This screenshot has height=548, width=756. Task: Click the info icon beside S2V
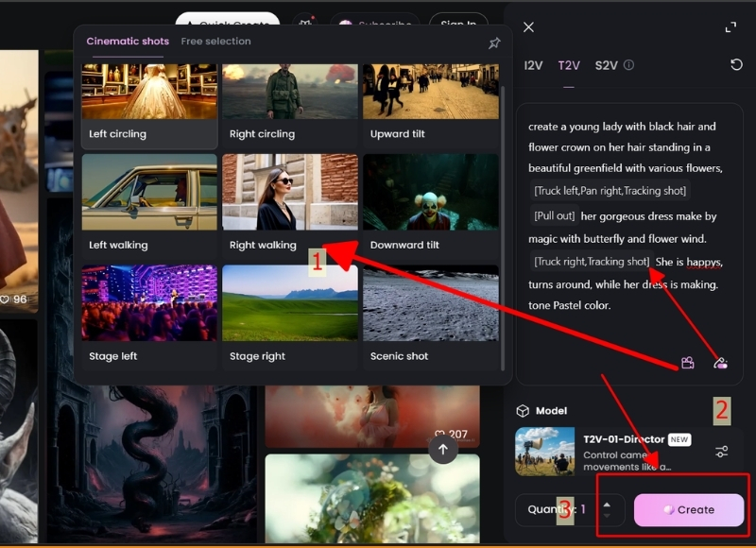click(x=629, y=65)
